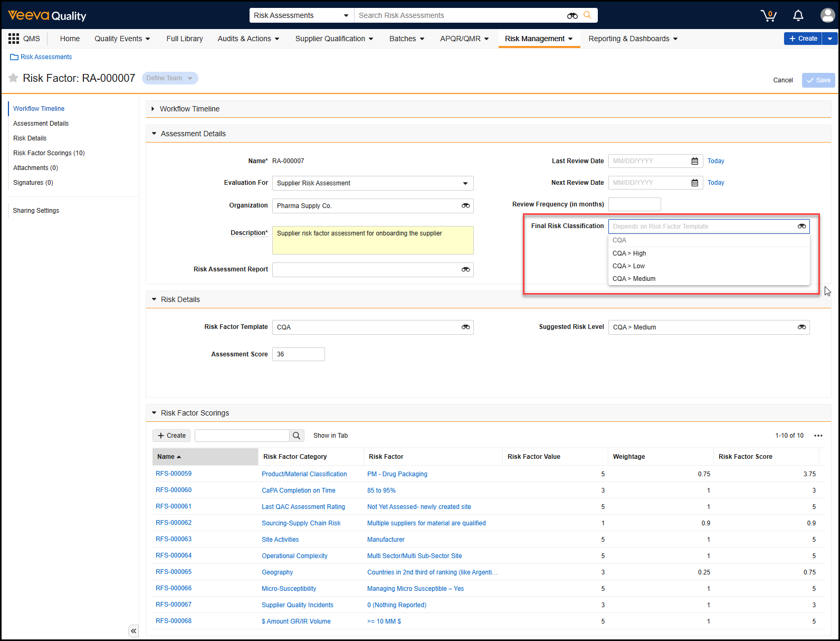Screen dimensions: 840x641
Task: Mark record as favorite with star icon
Action: click(x=14, y=78)
